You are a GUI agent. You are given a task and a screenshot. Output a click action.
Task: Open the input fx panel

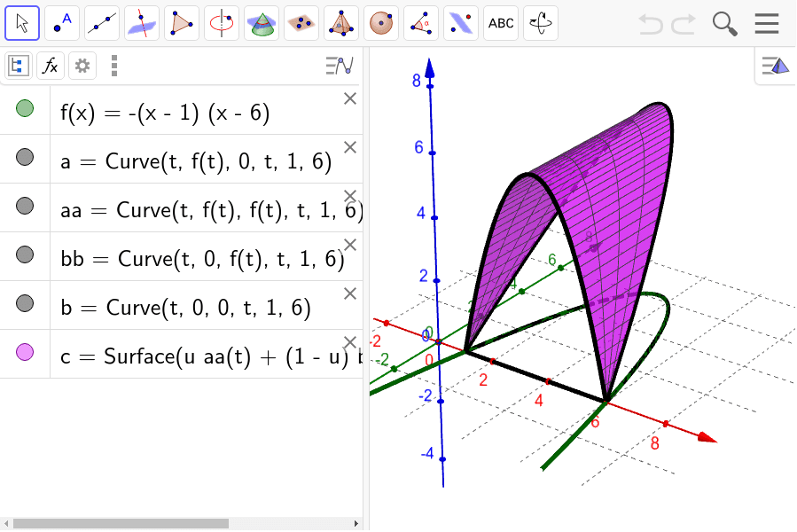pos(51,66)
